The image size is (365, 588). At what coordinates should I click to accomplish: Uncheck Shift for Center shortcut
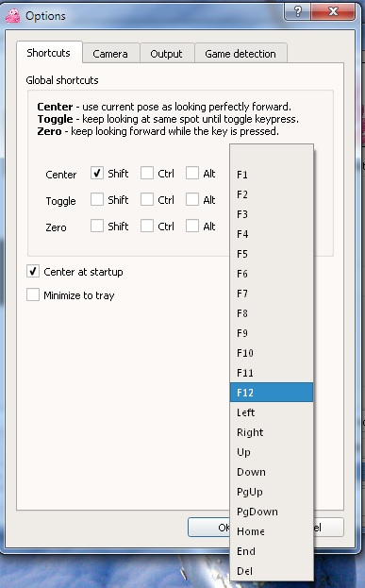coord(97,173)
